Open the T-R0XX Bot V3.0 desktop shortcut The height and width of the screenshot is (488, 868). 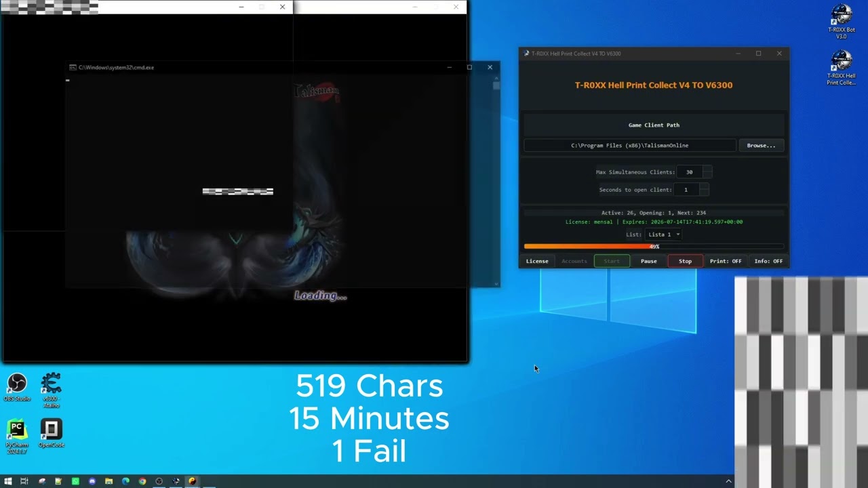tap(841, 22)
